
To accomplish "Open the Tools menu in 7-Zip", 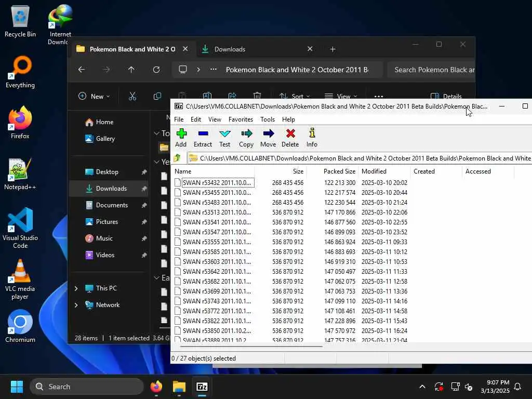I will [268, 119].
